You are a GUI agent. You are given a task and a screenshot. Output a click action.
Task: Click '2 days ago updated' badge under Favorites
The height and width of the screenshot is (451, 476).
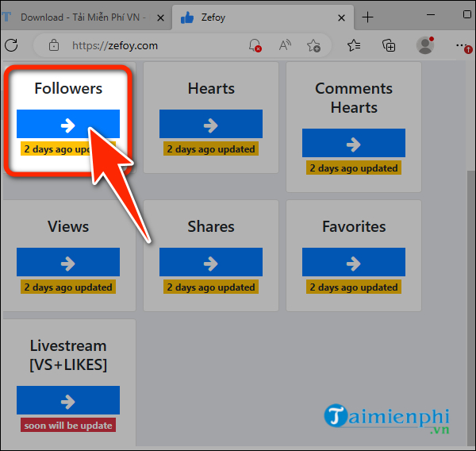pyautogui.click(x=354, y=287)
